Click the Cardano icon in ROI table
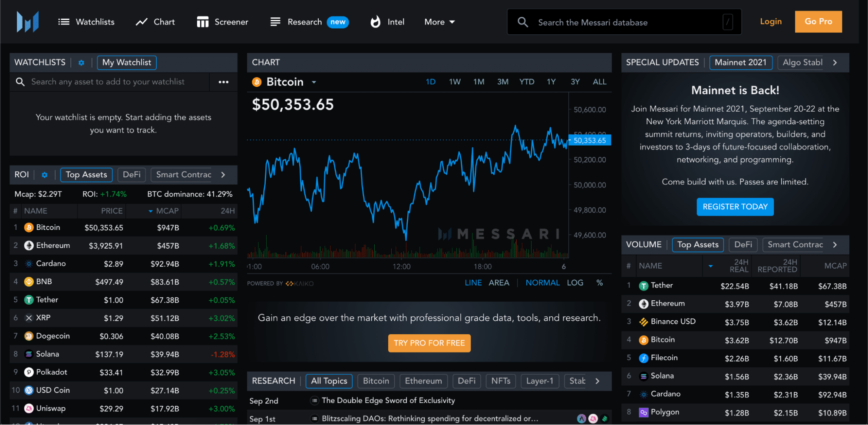 (29, 264)
